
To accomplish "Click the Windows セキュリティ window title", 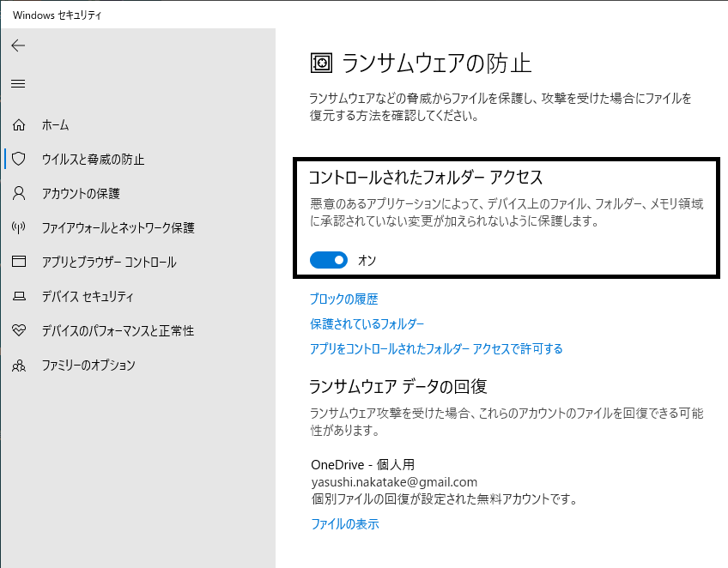I will pyautogui.click(x=58, y=15).
